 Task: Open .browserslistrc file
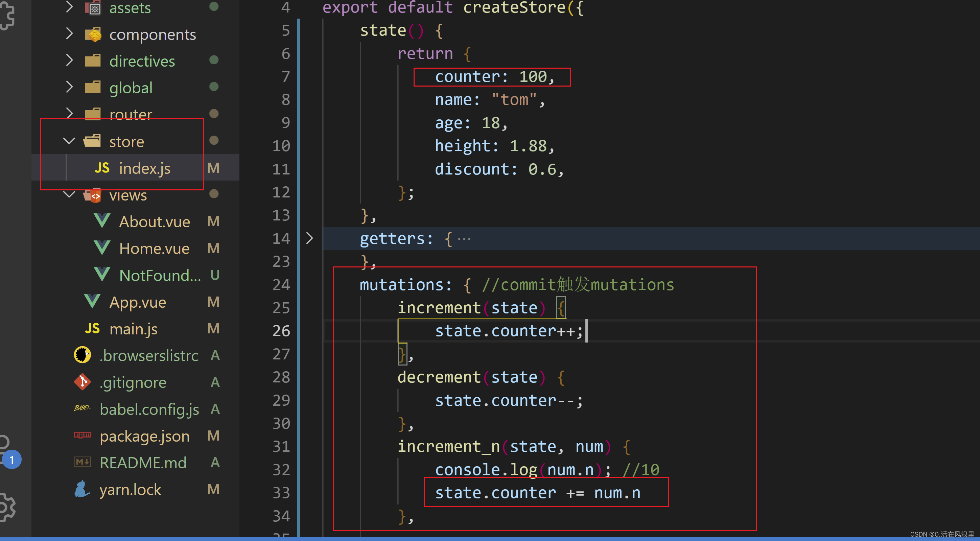point(149,356)
